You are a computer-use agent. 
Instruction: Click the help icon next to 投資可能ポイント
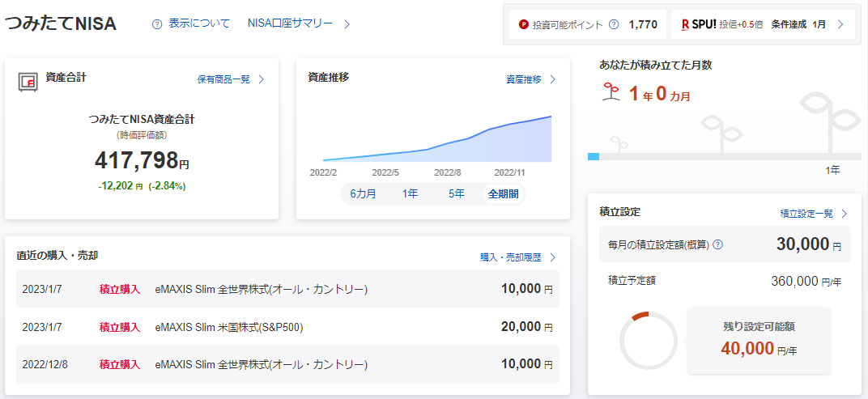click(x=614, y=25)
